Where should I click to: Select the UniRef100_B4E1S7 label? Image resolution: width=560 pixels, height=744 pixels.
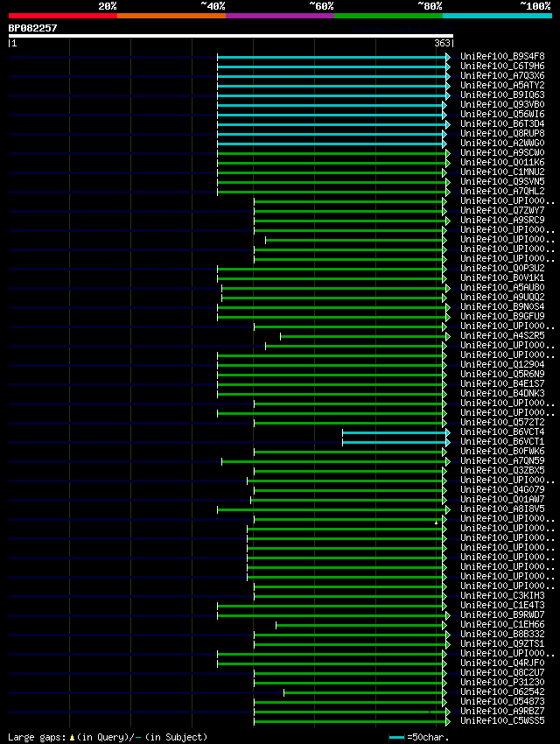502,383
